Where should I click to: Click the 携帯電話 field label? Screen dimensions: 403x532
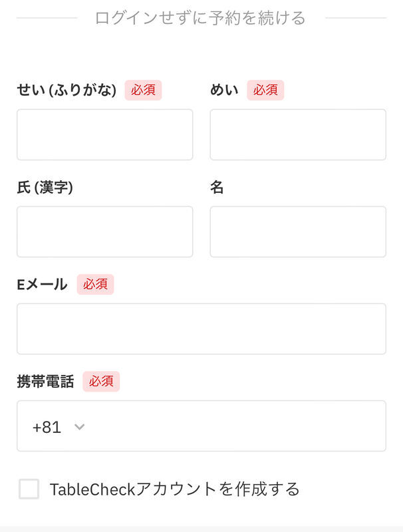(x=45, y=381)
